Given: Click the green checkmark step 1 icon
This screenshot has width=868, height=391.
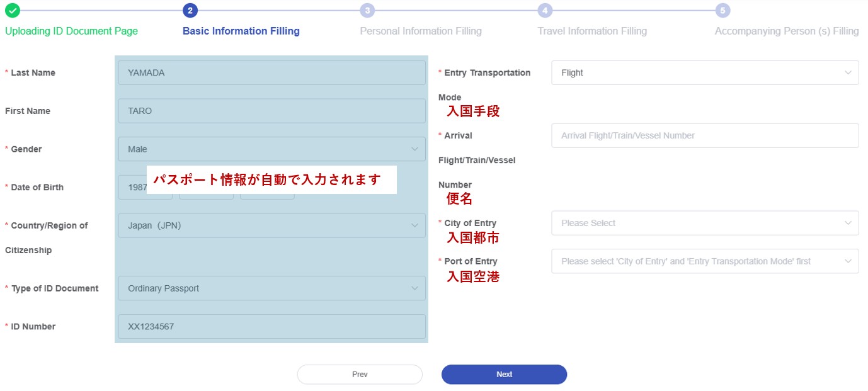Looking at the screenshot, I should tap(13, 10).
